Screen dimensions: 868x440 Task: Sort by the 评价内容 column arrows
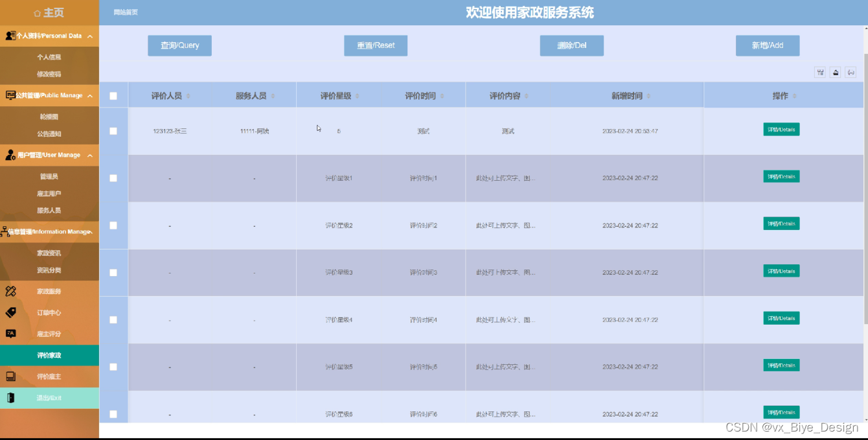point(526,96)
